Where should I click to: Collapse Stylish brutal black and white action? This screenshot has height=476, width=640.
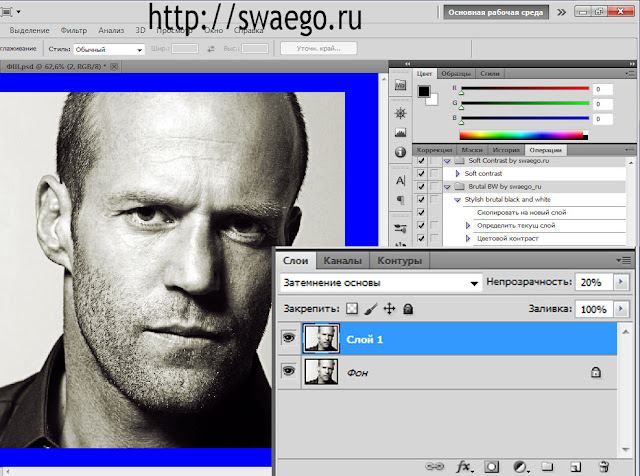click(458, 200)
